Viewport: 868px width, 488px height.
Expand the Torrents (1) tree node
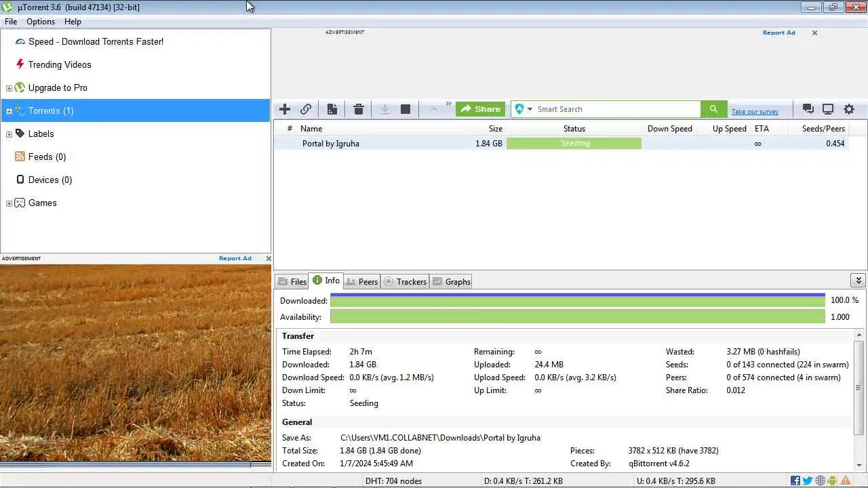(x=9, y=111)
